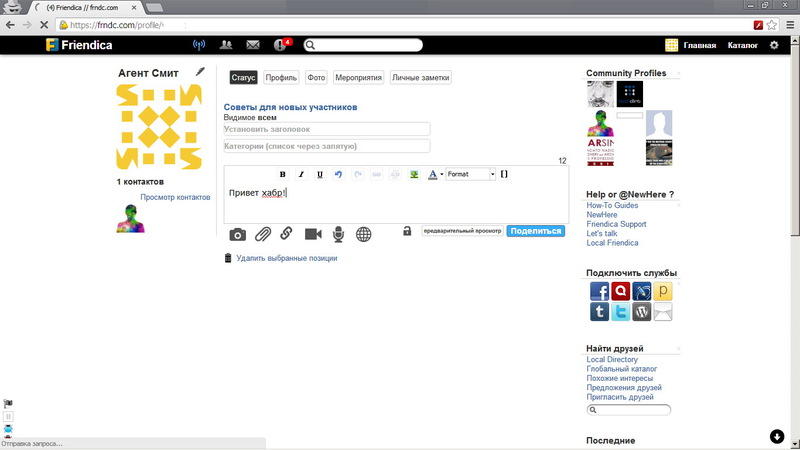Open the colorful contact avatar under contacts
Image resolution: width=800 pixels, height=450 pixels.
(x=131, y=219)
